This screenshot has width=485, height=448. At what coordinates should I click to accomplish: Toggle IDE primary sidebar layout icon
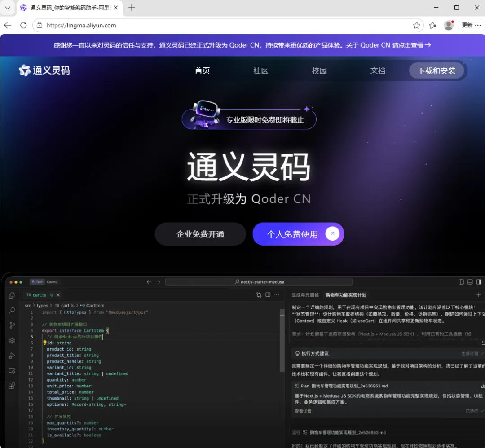point(461,282)
